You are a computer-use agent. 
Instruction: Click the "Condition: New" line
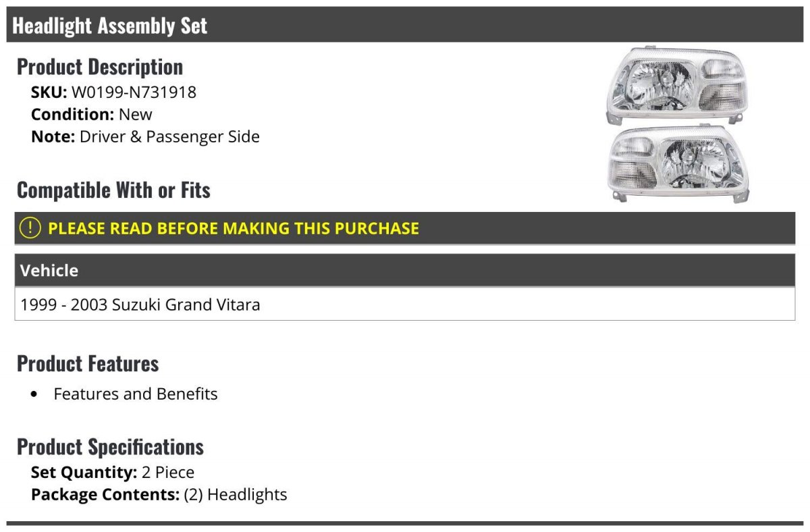[x=91, y=114]
